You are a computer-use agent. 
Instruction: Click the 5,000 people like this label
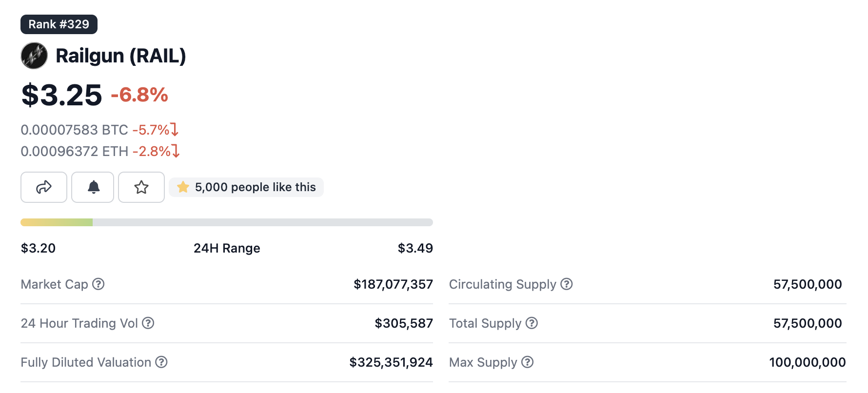click(255, 187)
